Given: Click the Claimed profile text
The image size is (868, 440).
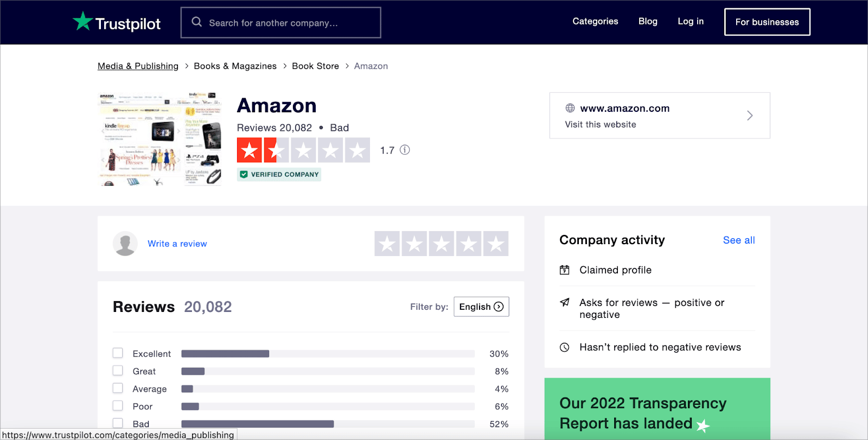Looking at the screenshot, I should click(615, 270).
